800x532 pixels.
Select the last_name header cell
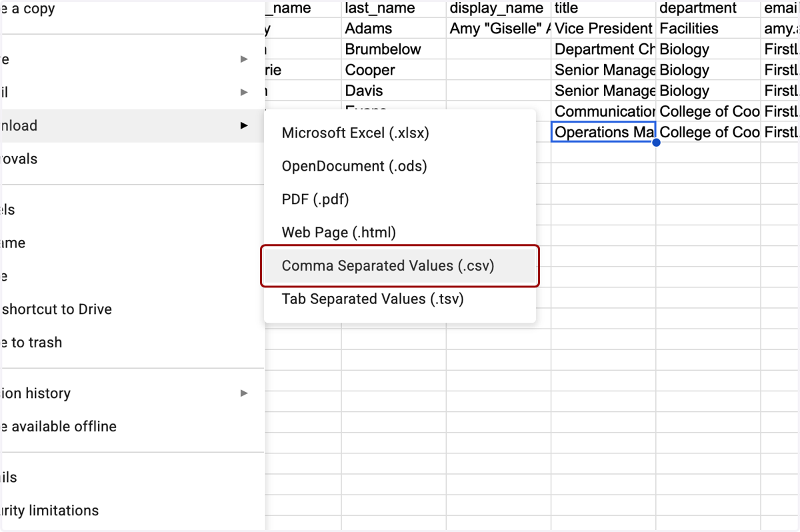pyautogui.click(x=394, y=9)
